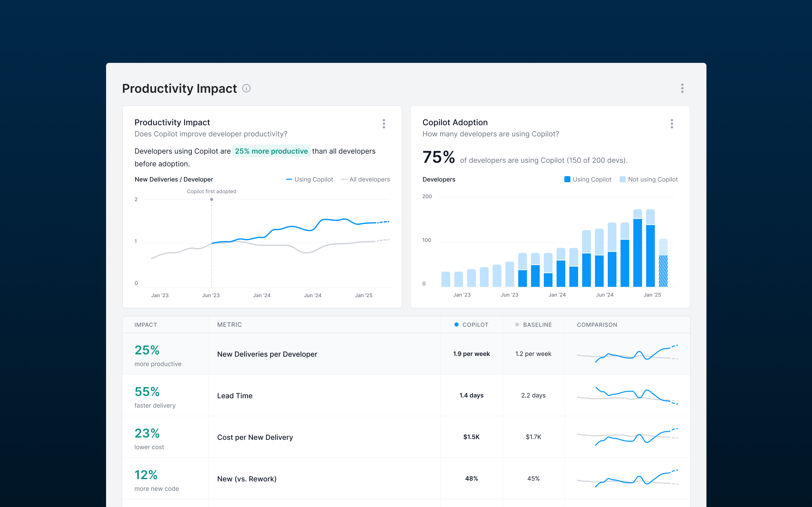Click the BASELINE column header

537,324
